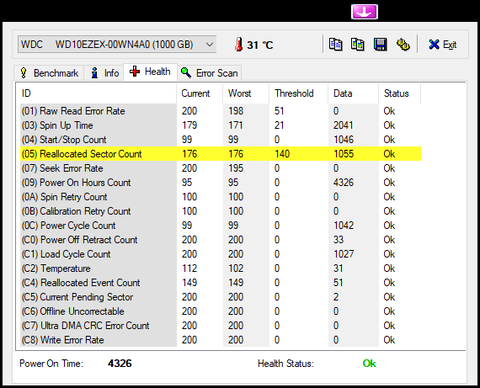Select the (C2) Temperature row

coord(220,269)
